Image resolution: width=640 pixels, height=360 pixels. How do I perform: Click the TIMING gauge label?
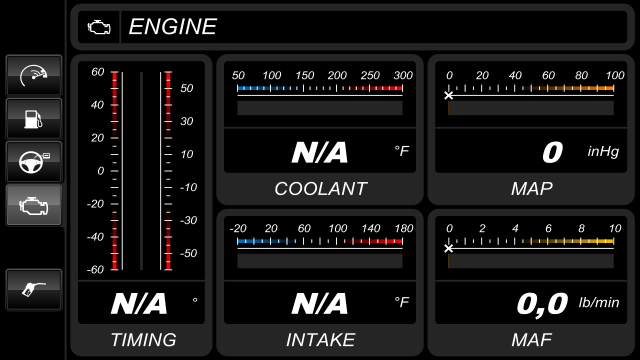click(x=143, y=340)
